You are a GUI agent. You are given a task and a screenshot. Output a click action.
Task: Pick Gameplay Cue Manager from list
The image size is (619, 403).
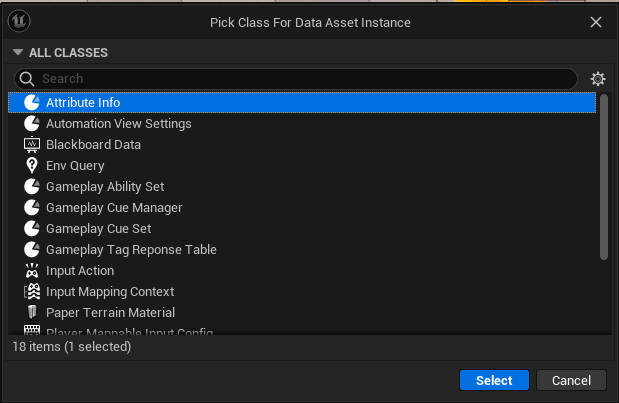[113, 207]
